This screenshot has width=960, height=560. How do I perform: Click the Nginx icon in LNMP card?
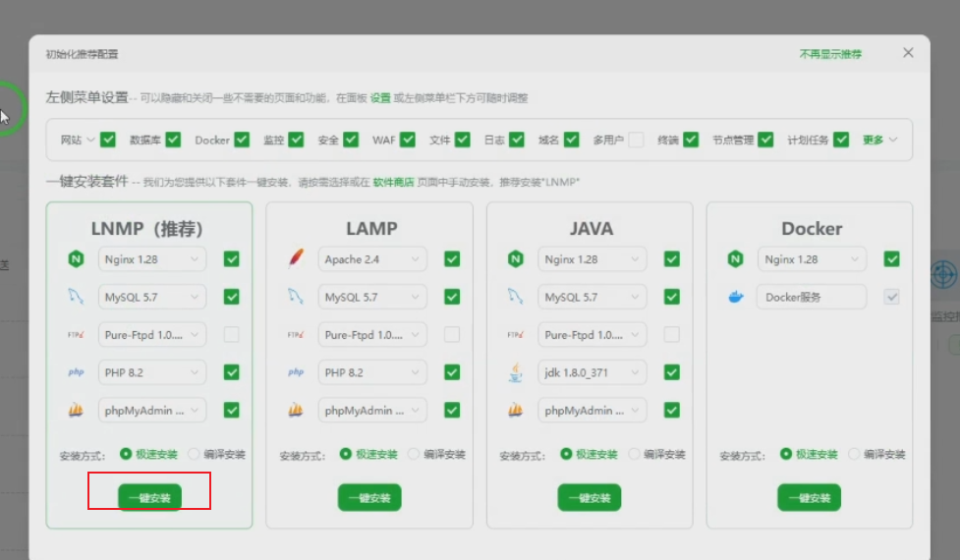[x=76, y=259]
